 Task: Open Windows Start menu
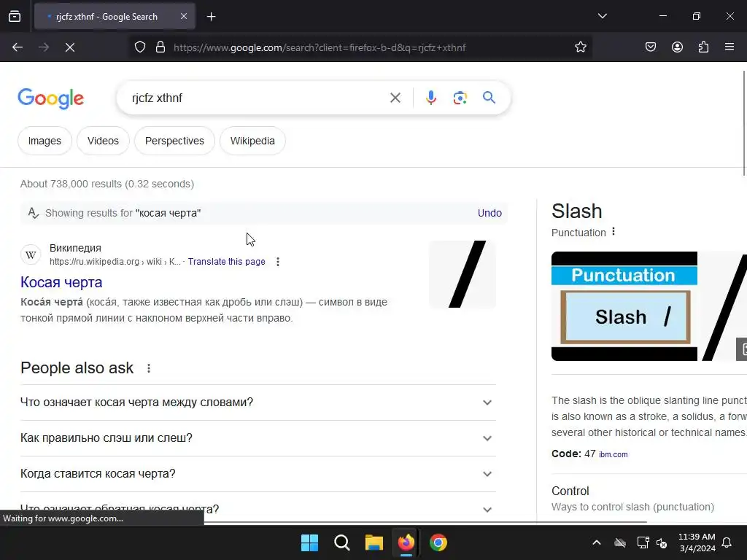[x=309, y=542]
